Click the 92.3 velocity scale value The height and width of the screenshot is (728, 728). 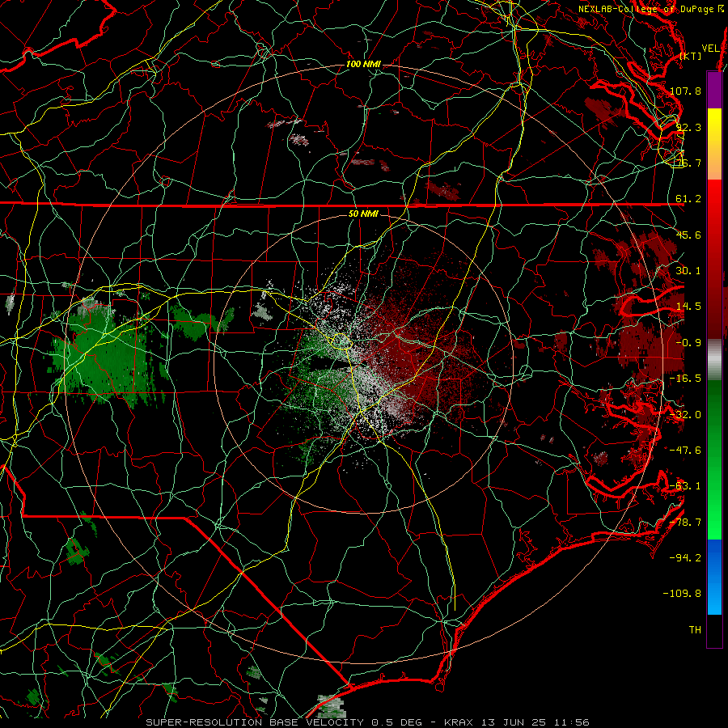pos(688,127)
